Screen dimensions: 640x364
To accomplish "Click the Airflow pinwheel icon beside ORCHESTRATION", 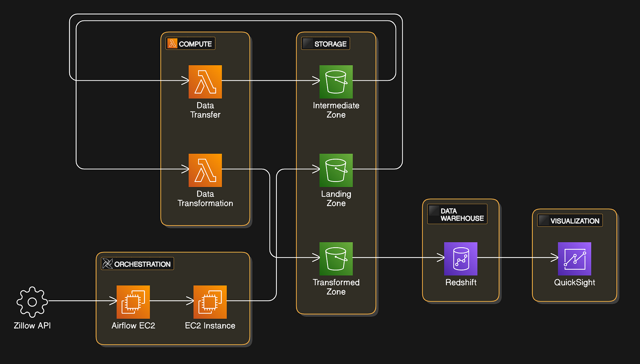I will point(108,264).
